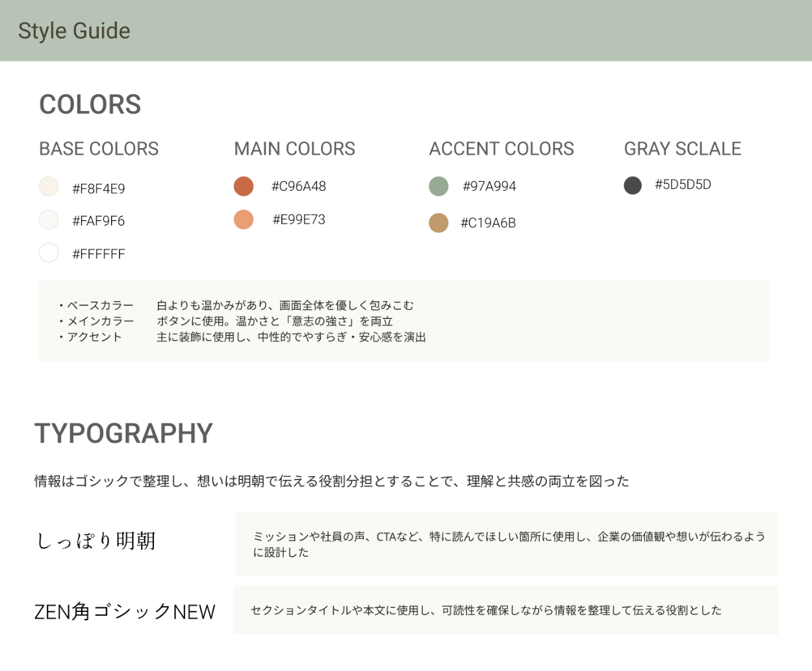Select the GRAY SCLALE subheading
Screen dimensions: 812x671
pyautogui.click(x=682, y=149)
